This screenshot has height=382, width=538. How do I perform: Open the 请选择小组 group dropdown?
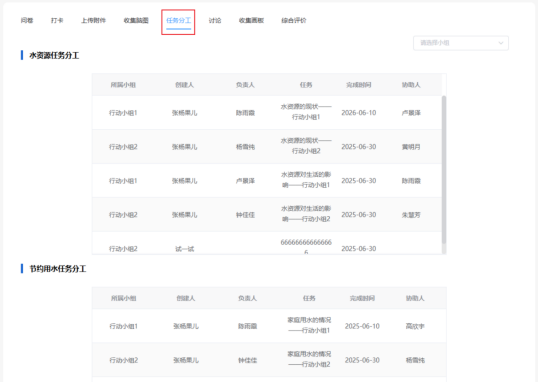pyautogui.click(x=461, y=43)
